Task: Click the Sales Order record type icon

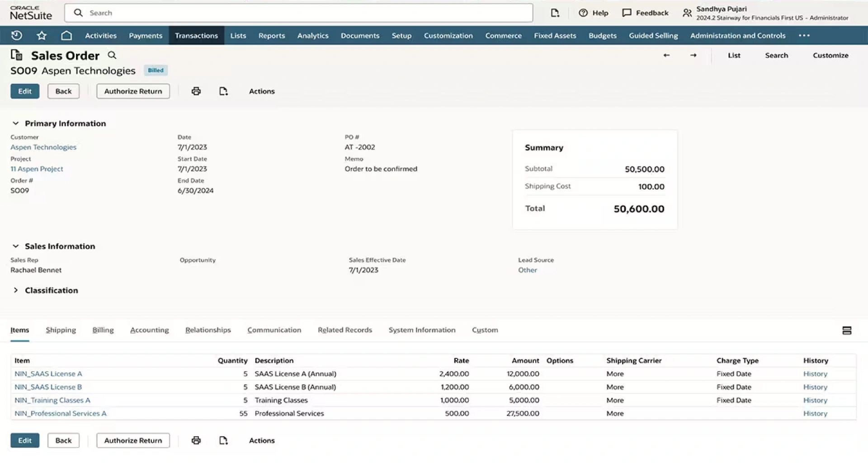Action: [17, 55]
